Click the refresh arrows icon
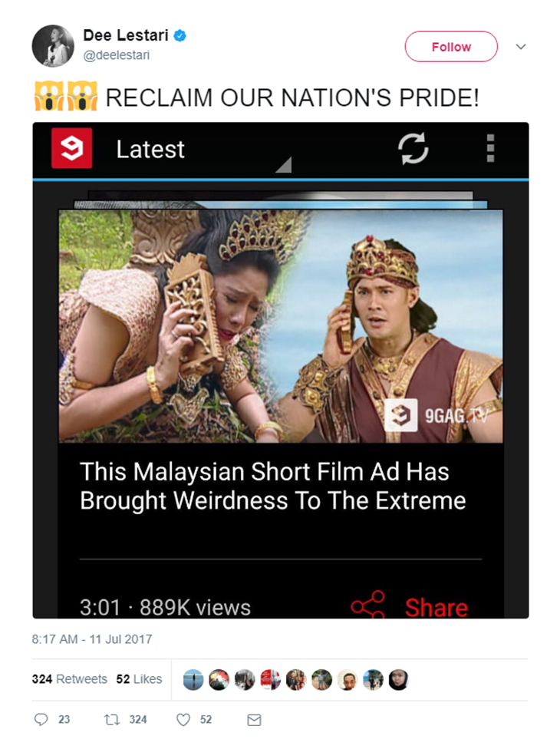The image size is (560, 749). (x=413, y=149)
